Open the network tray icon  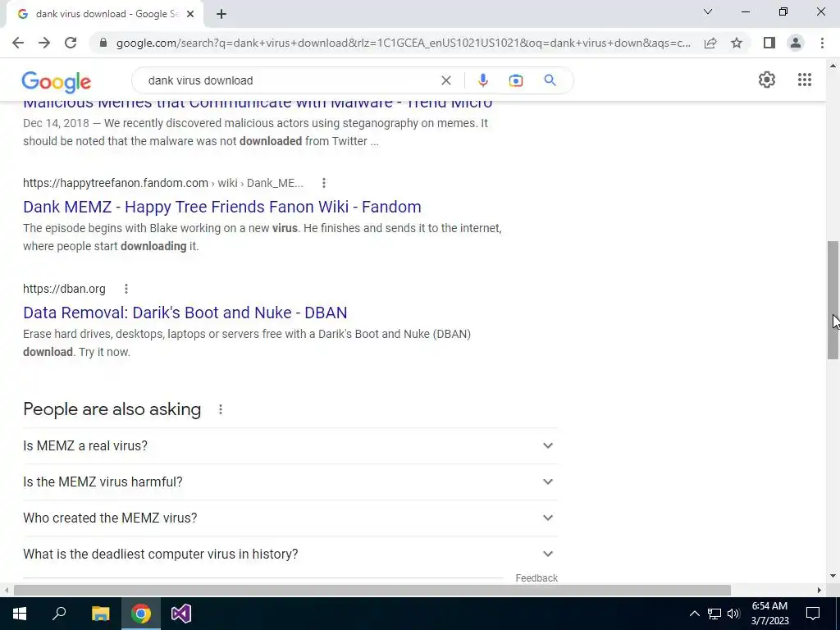point(714,614)
